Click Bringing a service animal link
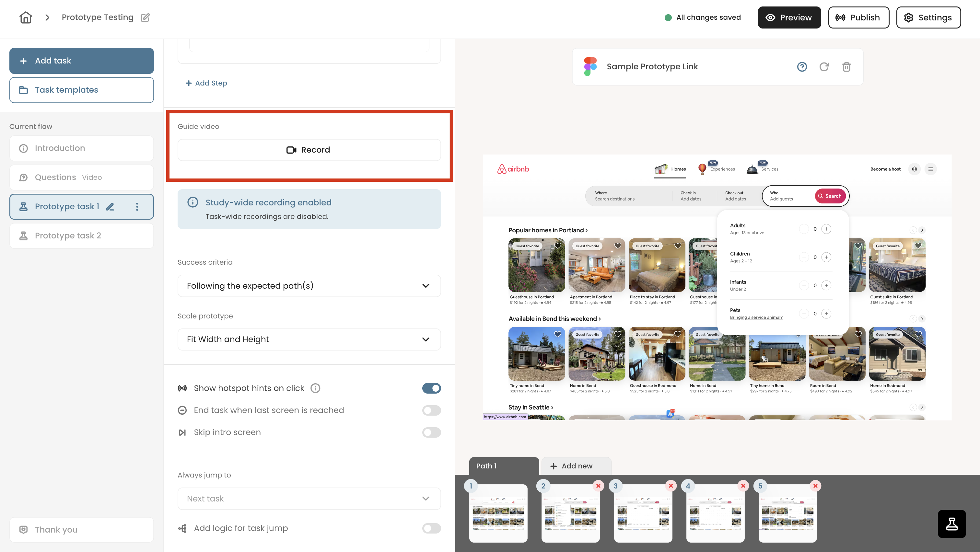980x552 pixels. tap(756, 317)
